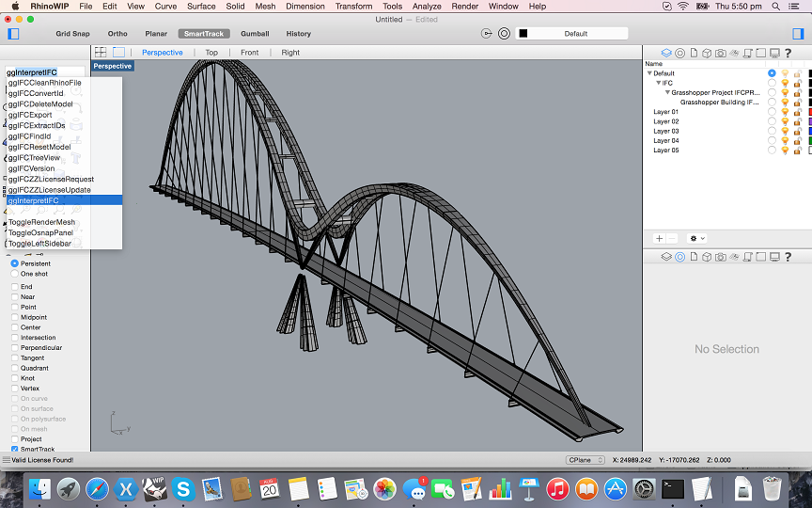The height and width of the screenshot is (508, 812).
Task: Click the command input field
Action: (x=45, y=72)
